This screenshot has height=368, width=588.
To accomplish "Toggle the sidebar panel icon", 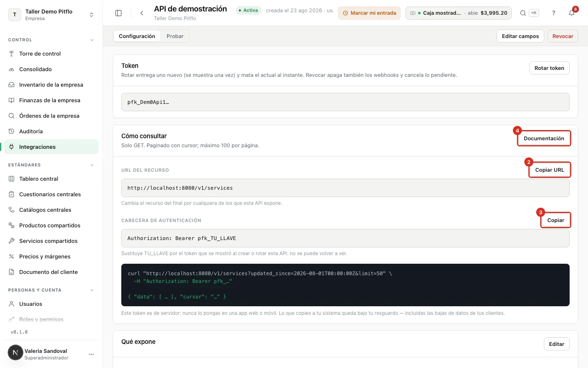I will tap(118, 13).
